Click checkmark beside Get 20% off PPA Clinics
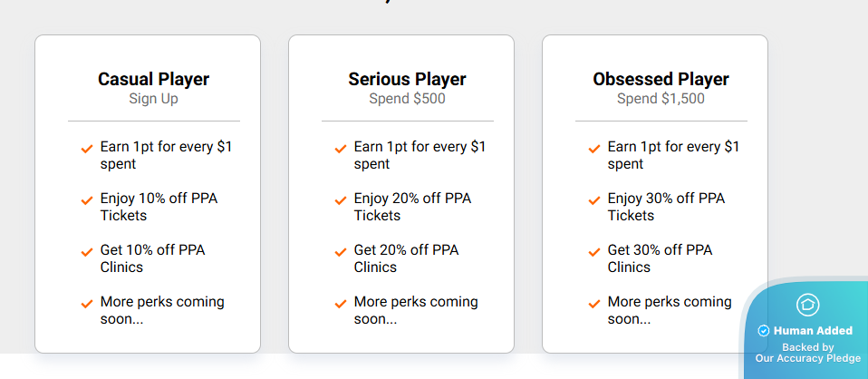This screenshot has height=379, width=868. (341, 252)
